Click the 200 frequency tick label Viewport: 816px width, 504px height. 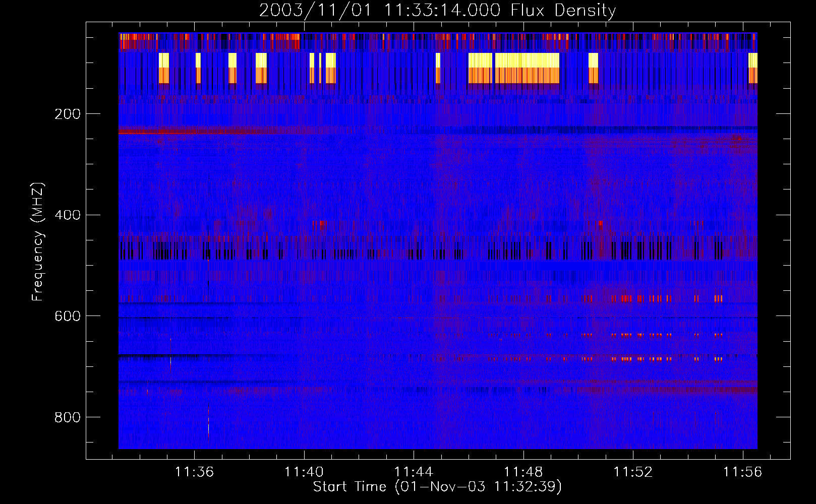click(68, 114)
